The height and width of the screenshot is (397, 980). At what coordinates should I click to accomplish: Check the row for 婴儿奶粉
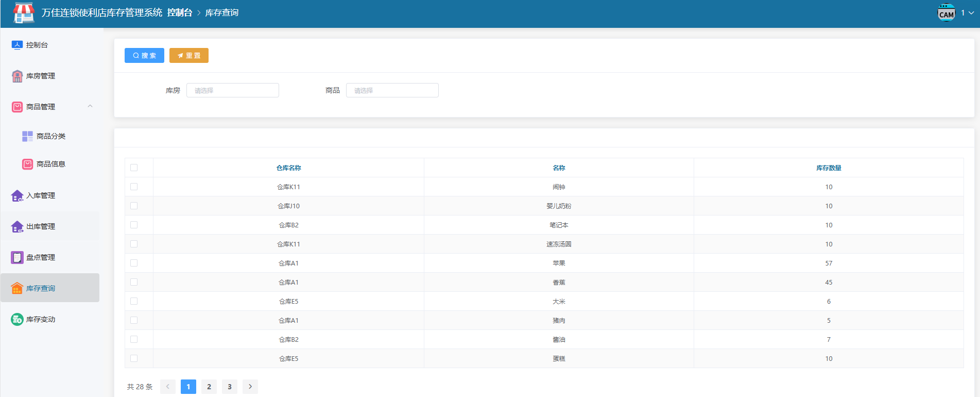pos(134,206)
